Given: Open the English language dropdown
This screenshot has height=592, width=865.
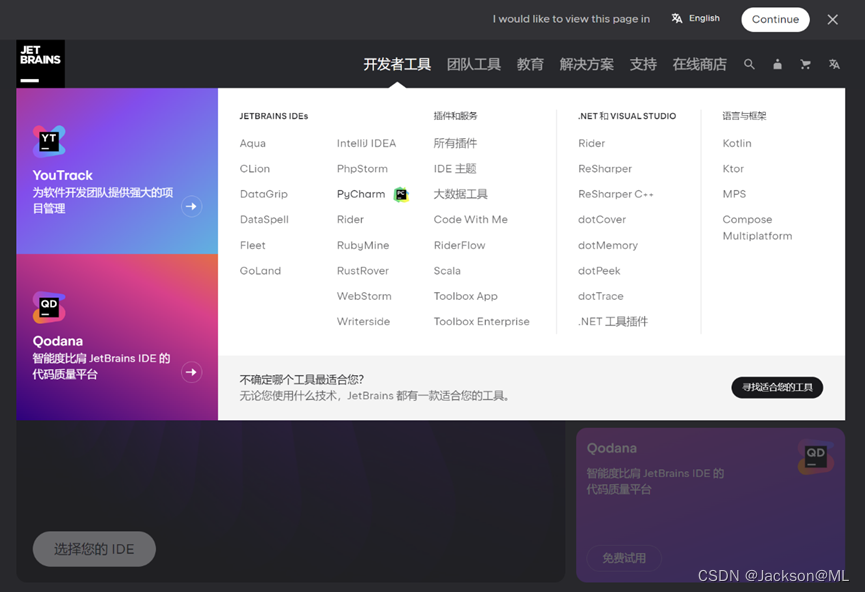Looking at the screenshot, I should (x=694, y=18).
